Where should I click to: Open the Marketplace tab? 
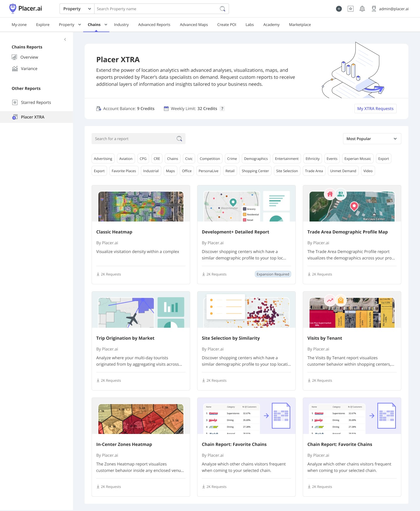click(300, 25)
